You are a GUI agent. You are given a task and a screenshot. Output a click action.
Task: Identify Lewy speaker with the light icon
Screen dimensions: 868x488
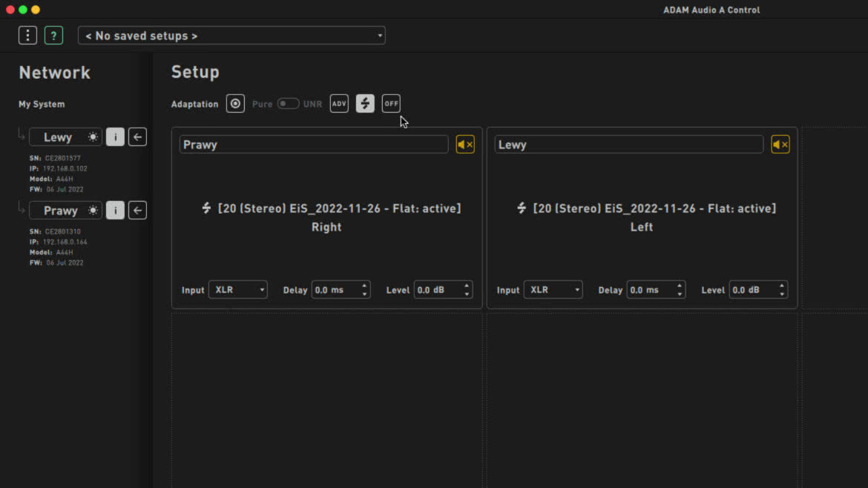(x=93, y=137)
